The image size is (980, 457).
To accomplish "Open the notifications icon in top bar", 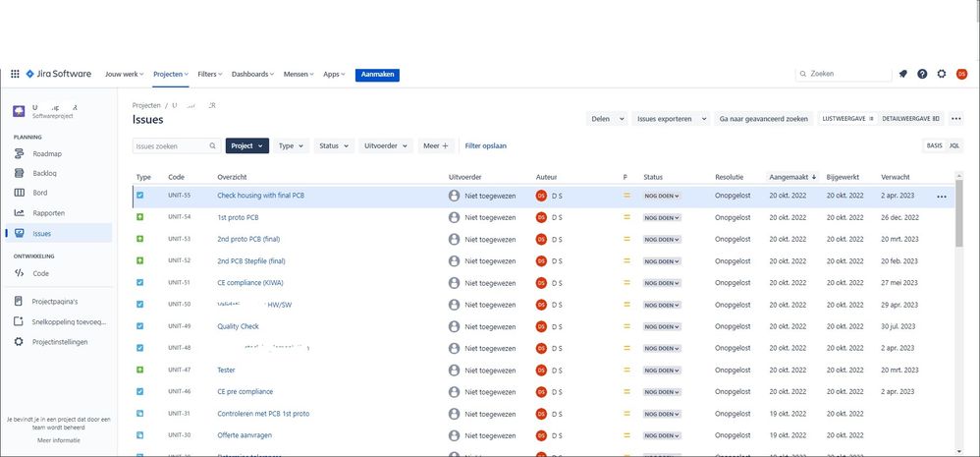I will [903, 74].
